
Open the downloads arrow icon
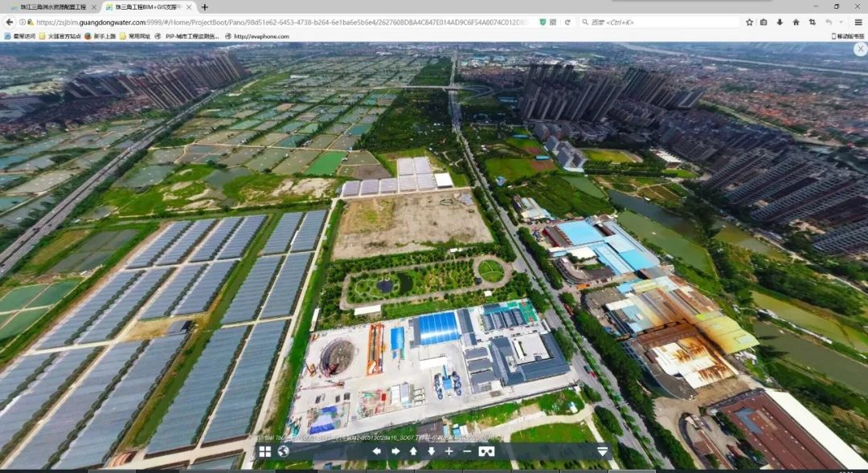tap(780, 22)
